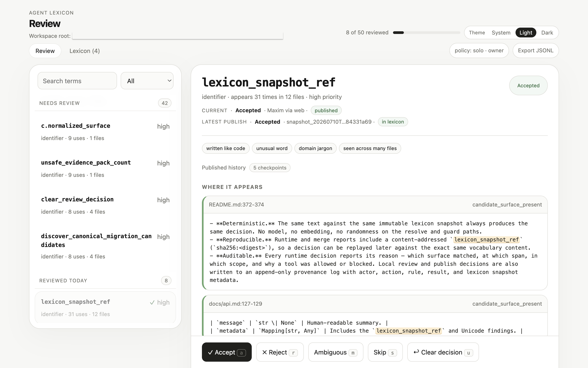Click Export JSONL button
Screen dimensions: 588x368
(536, 50)
